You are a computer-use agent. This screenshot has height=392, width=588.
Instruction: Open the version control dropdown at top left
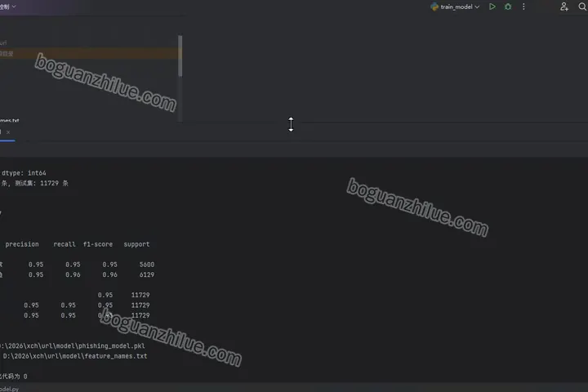pos(8,7)
